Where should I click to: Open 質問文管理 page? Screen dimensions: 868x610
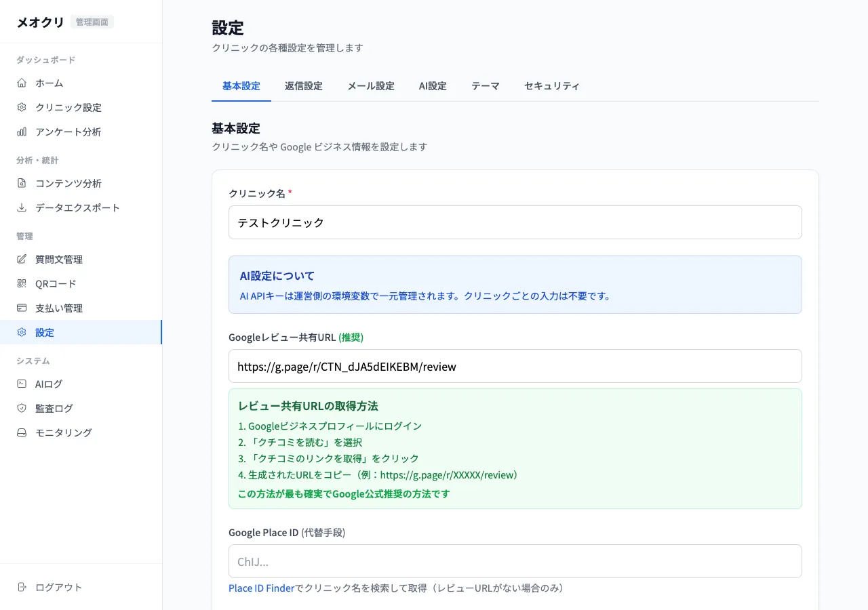81,259
